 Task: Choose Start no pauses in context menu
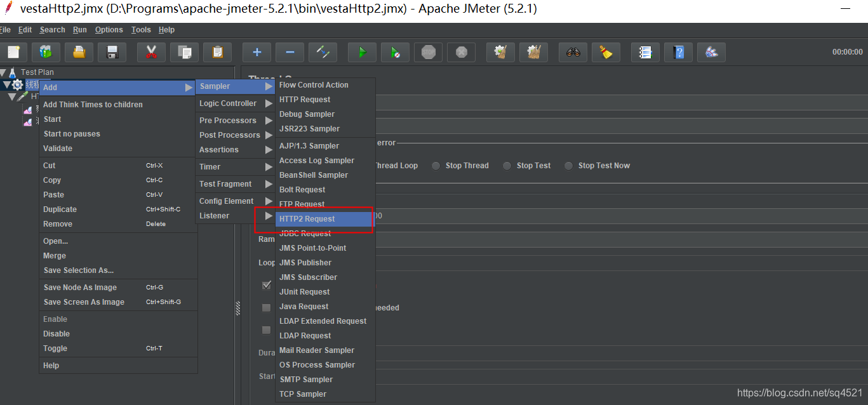coord(118,134)
